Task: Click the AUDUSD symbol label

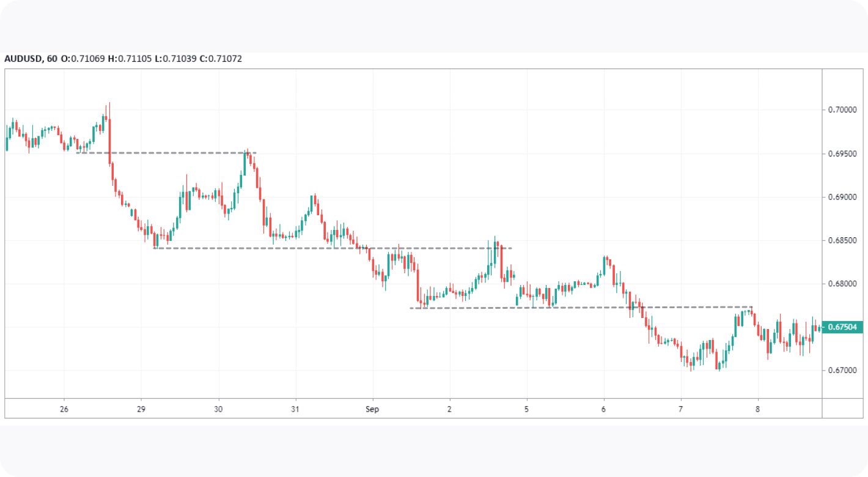Action: coord(23,59)
